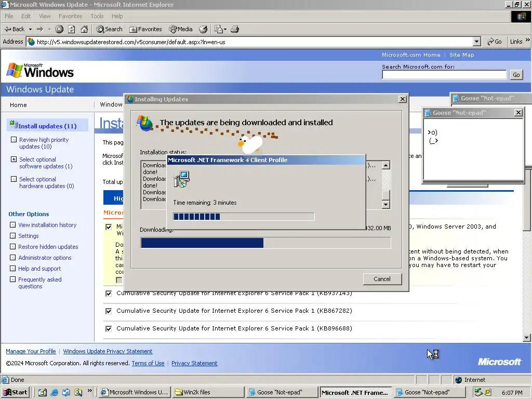Open Windows Update Privacy Statement link

click(108, 351)
